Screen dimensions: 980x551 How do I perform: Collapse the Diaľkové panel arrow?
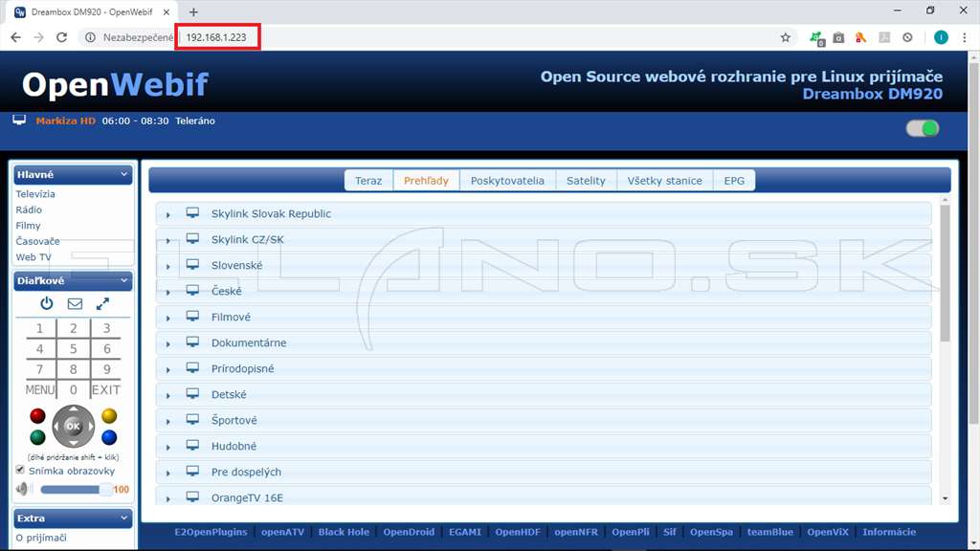click(x=123, y=280)
